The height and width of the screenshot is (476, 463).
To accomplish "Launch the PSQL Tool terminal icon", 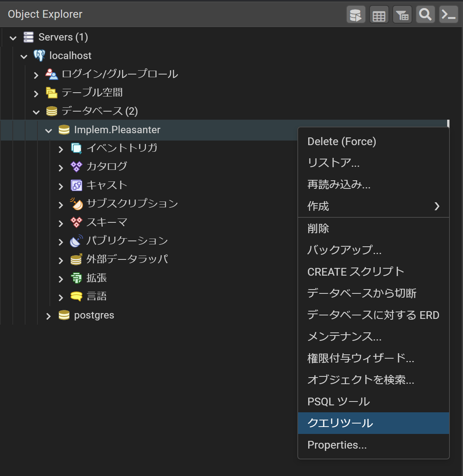I will click(x=448, y=15).
